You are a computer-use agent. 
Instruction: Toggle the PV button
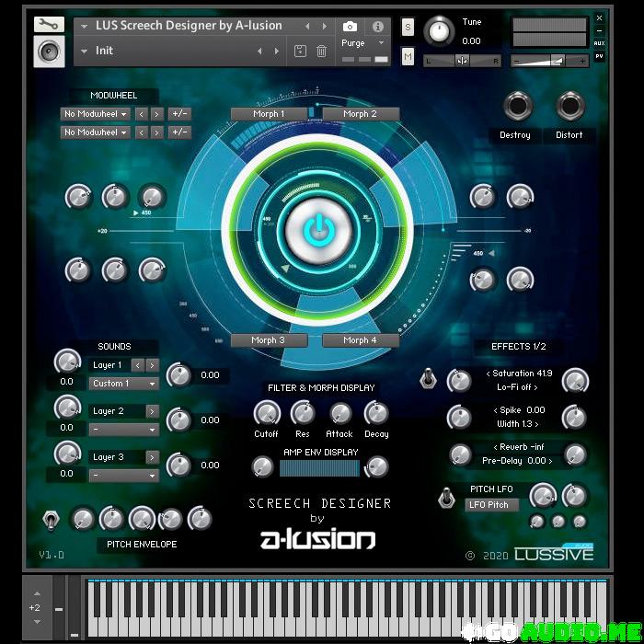pos(599,56)
